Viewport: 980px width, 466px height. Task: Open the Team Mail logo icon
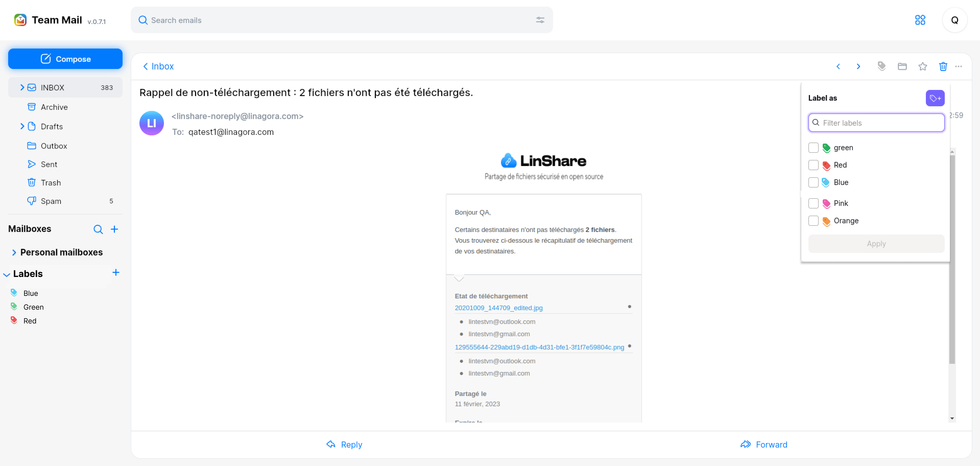(x=20, y=20)
